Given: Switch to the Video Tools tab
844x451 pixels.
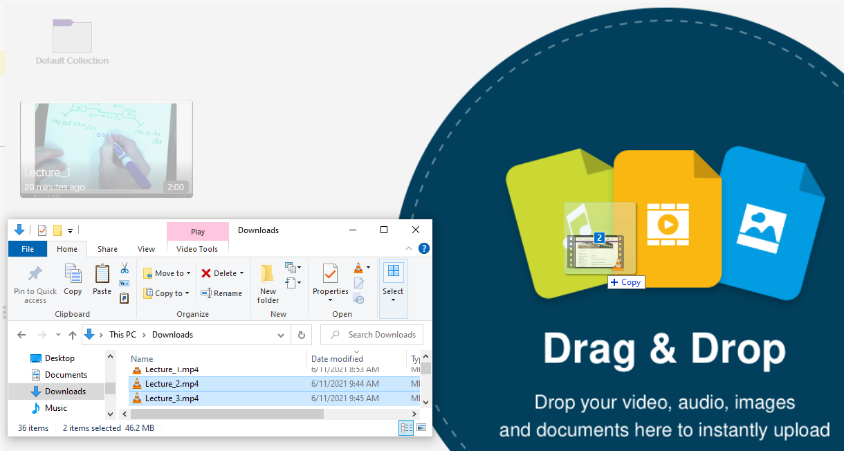Looking at the screenshot, I should [x=197, y=249].
